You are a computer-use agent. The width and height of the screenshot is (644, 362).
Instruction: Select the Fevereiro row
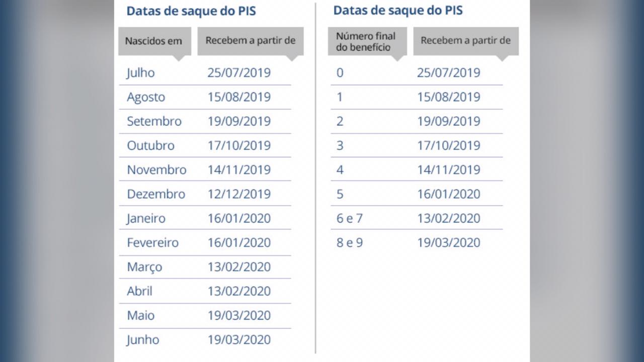coord(205,243)
